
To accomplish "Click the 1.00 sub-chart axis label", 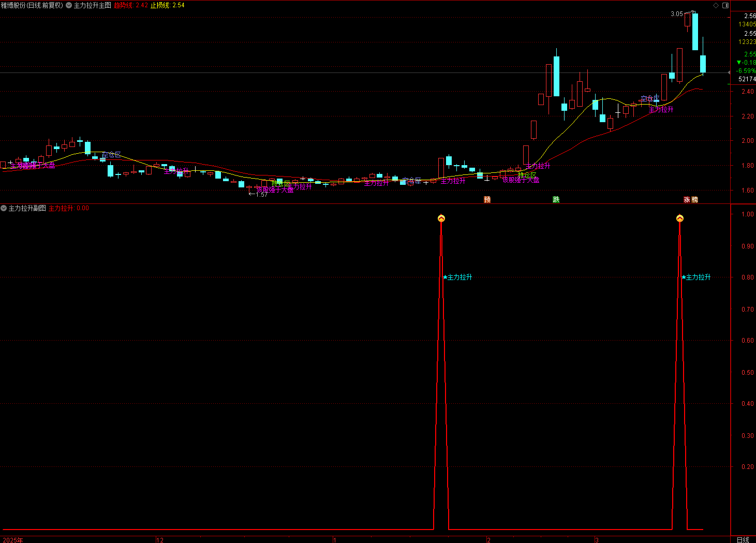I will (747, 214).
